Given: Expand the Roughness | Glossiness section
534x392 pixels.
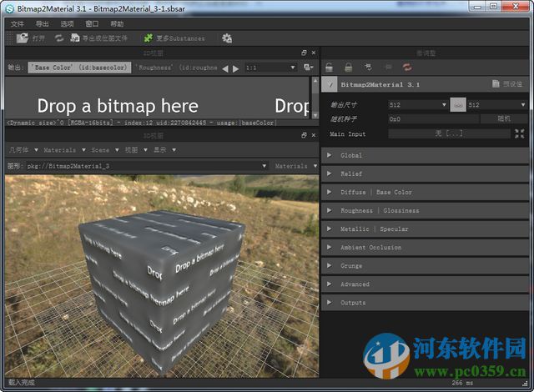Looking at the screenshot, I should pyautogui.click(x=425, y=211).
